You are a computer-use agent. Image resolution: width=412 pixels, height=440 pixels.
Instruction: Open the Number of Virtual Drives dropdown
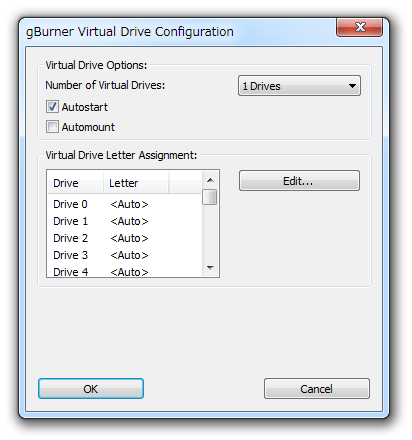coord(299,86)
